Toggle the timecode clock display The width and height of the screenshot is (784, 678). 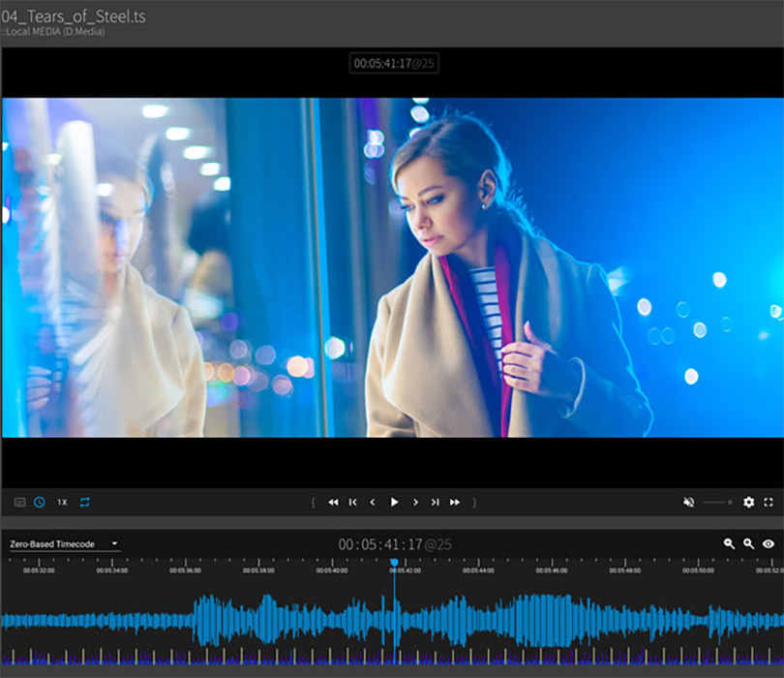coord(40,502)
